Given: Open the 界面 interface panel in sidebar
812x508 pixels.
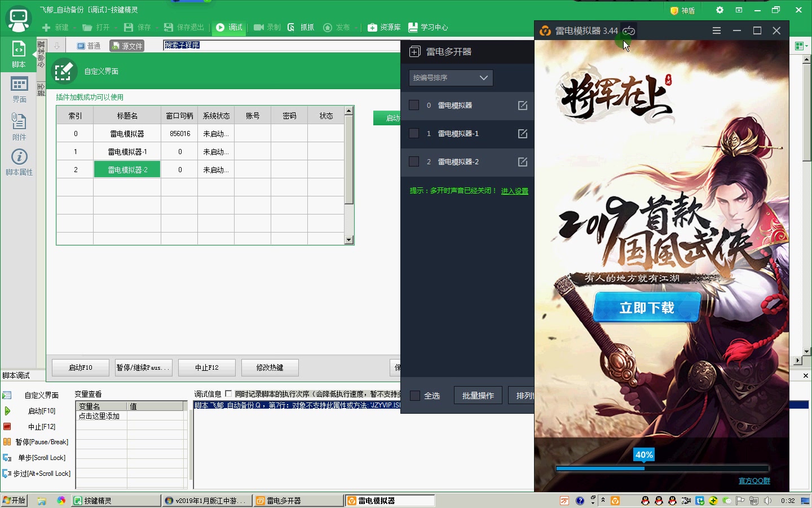Looking at the screenshot, I should click(19, 90).
